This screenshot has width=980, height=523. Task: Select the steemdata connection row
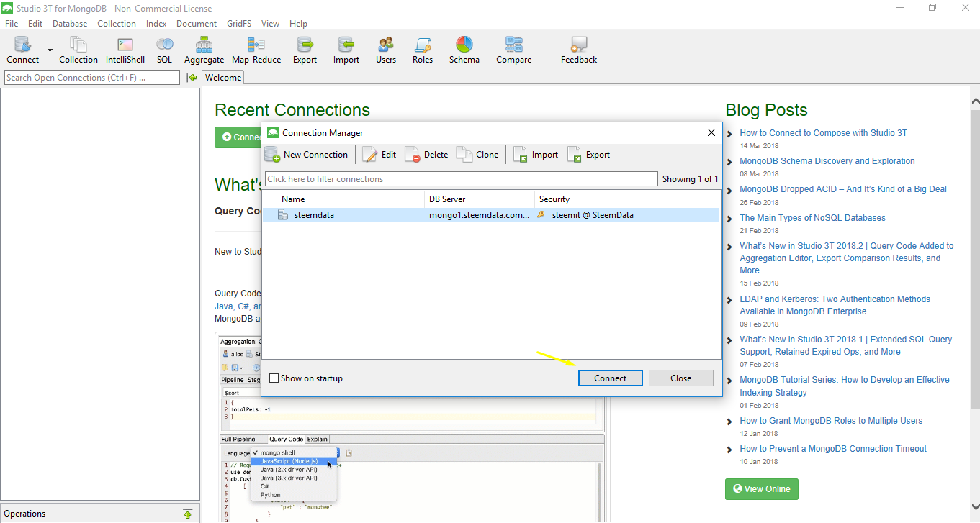pos(490,214)
